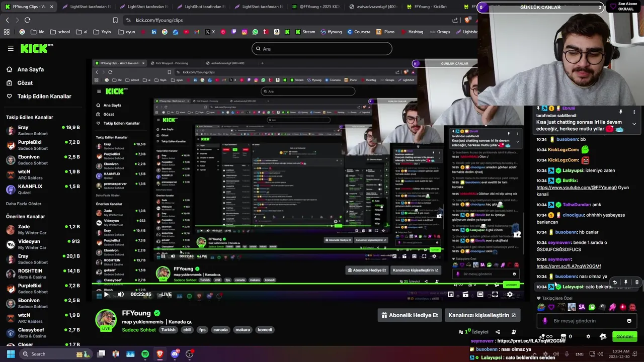Open Discord from the Windows taskbar
The height and width of the screenshot is (362, 644).
175,354
